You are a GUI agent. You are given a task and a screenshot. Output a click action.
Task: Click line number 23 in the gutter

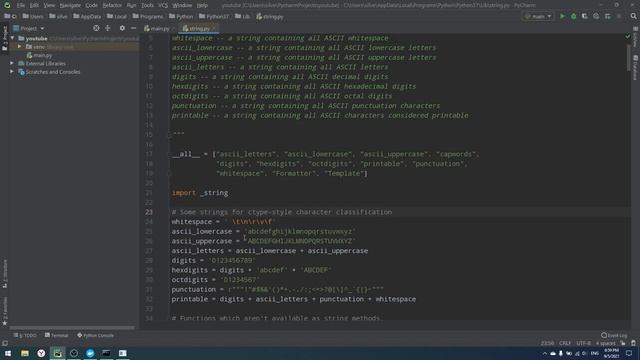149,212
